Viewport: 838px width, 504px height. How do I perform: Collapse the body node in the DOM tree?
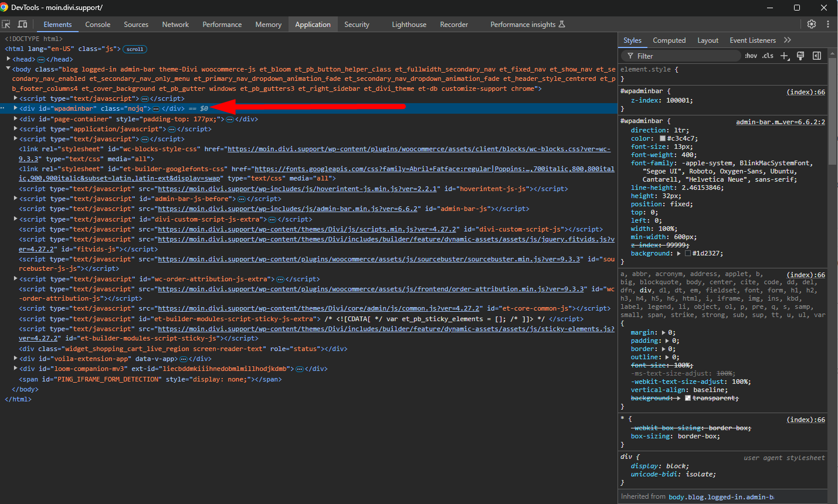pyautogui.click(x=8, y=69)
